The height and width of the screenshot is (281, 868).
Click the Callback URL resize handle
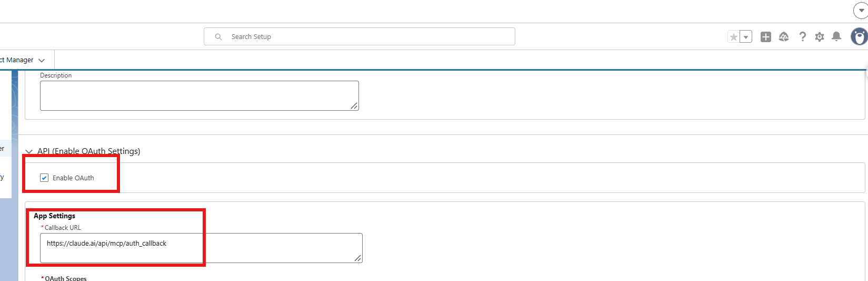click(x=358, y=258)
